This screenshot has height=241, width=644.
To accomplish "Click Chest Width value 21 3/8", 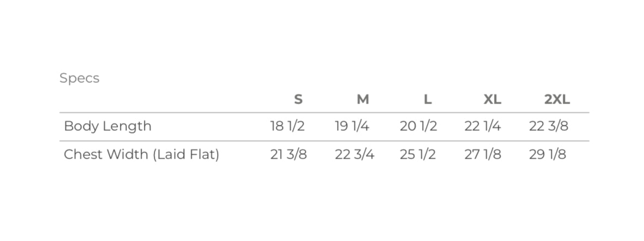I will pyautogui.click(x=288, y=154).
